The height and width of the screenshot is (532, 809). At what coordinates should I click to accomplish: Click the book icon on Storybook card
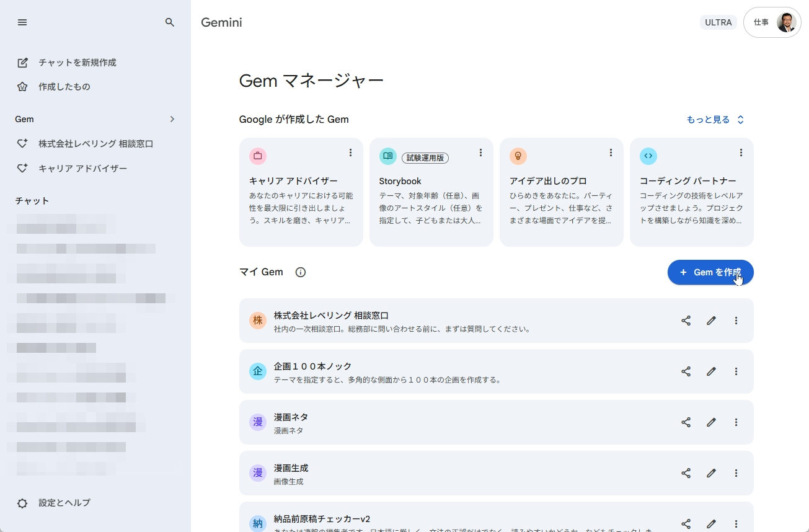388,156
